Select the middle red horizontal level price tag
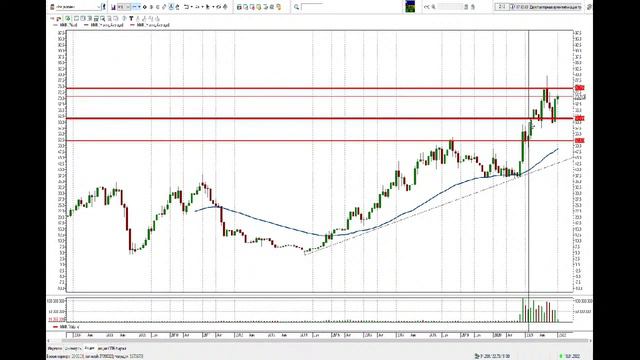 (580, 118)
